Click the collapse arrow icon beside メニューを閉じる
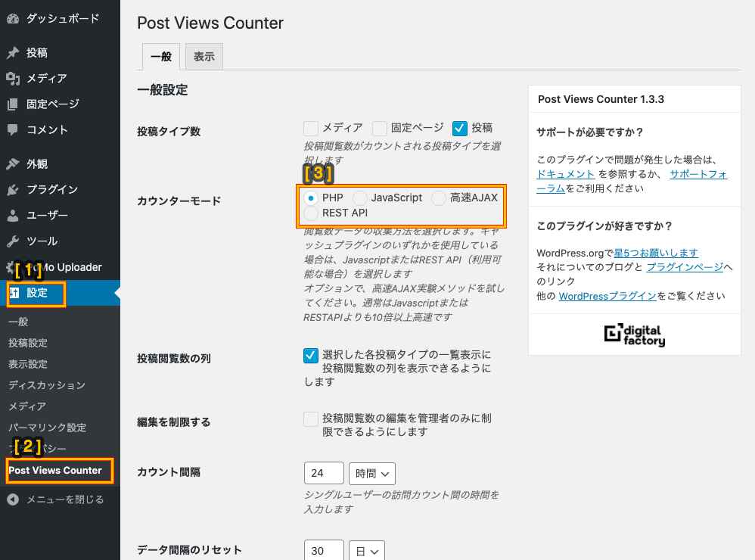 tap(13, 499)
